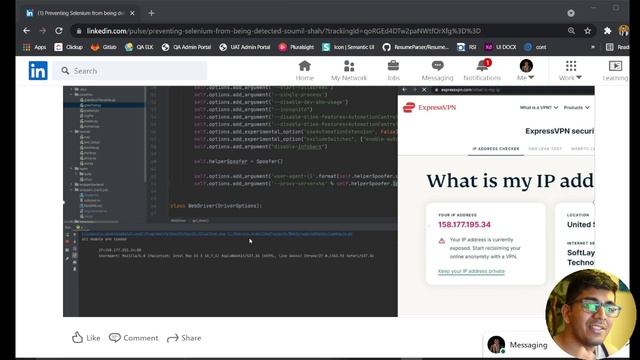Open the Pluralsight bookmark
This screenshot has width=640, height=360.
pyautogui.click(x=296, y=47)
